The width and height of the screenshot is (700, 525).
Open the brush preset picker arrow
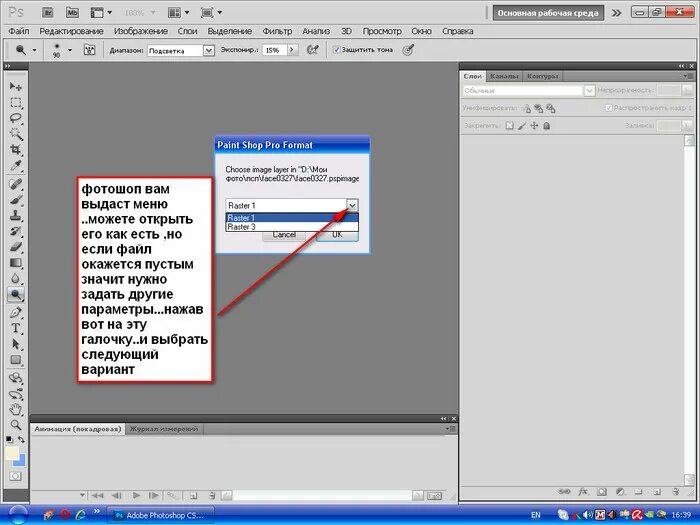70,50
